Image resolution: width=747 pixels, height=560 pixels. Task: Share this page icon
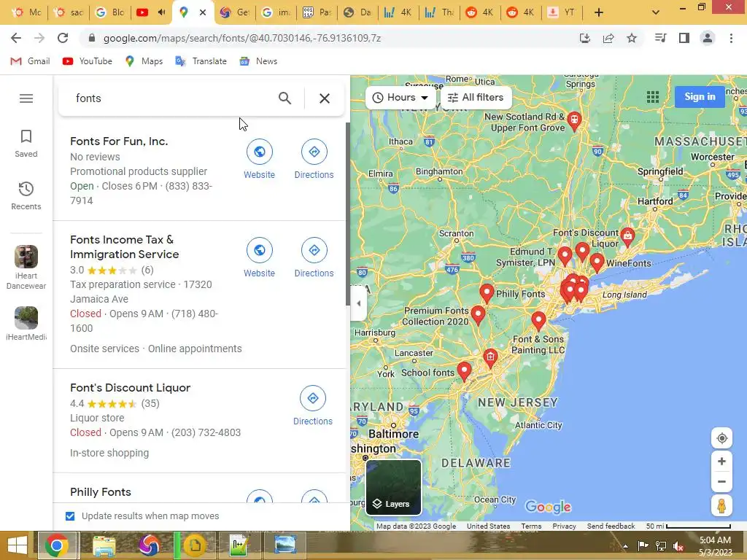[x=608, y=38]
